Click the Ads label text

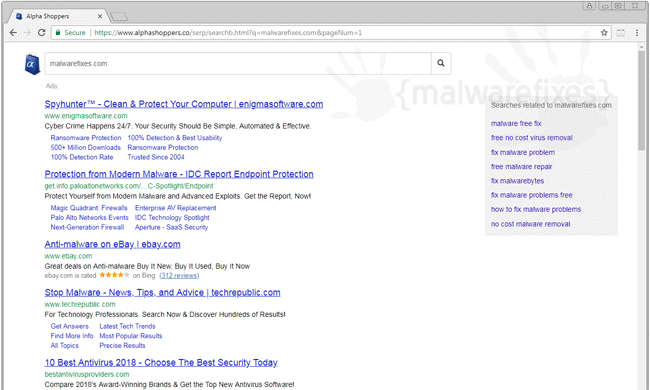[x=52, y=86]
